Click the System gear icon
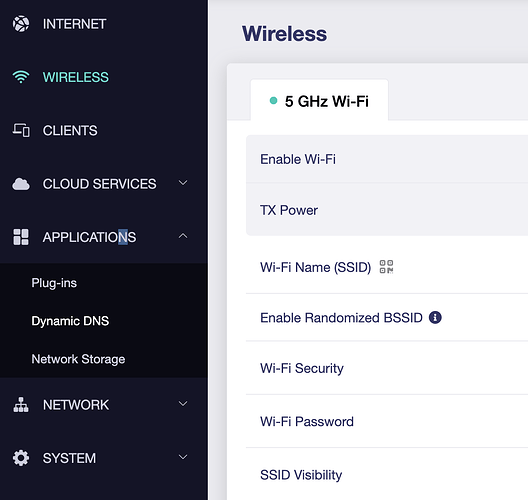 click(x=21, y=458)
